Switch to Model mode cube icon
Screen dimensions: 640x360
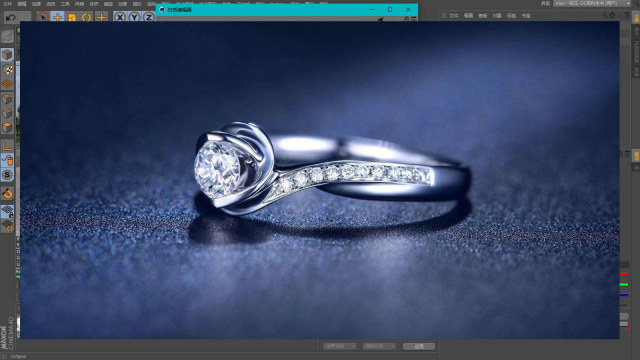point(7,55)
